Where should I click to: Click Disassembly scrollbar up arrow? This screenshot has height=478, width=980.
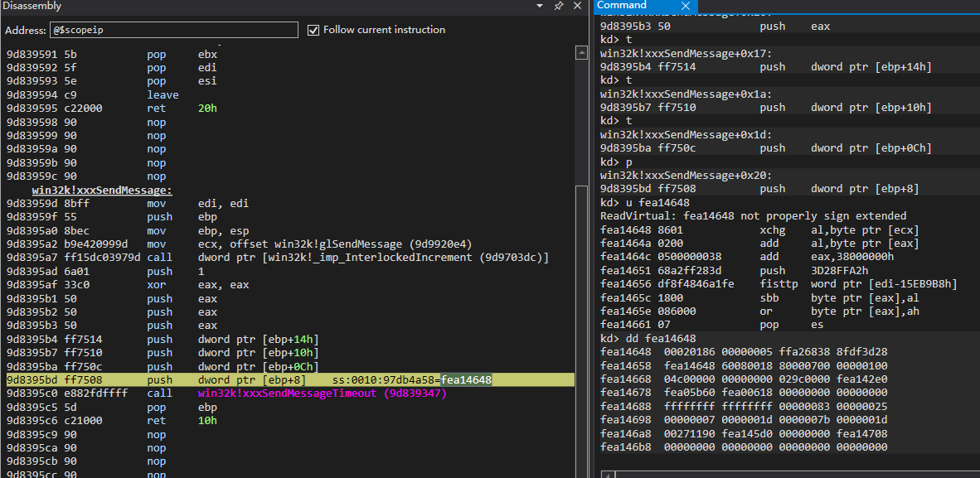coord(582,53)
